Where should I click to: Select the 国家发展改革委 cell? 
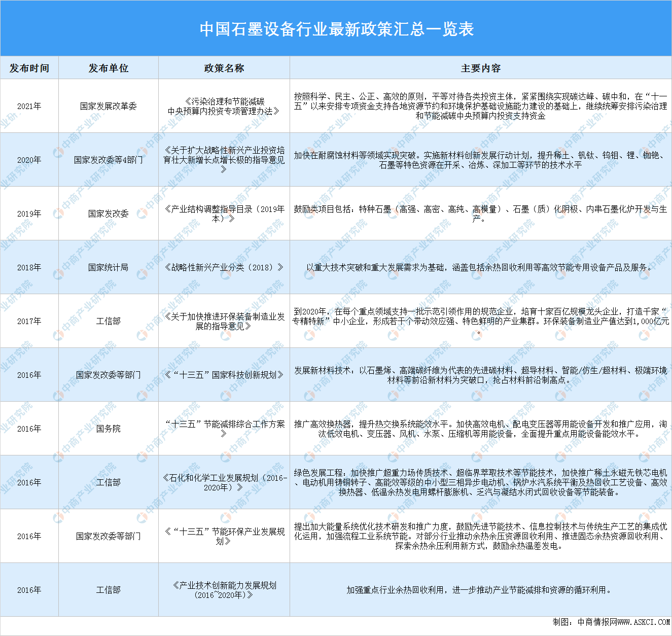(x=109, y=106)
